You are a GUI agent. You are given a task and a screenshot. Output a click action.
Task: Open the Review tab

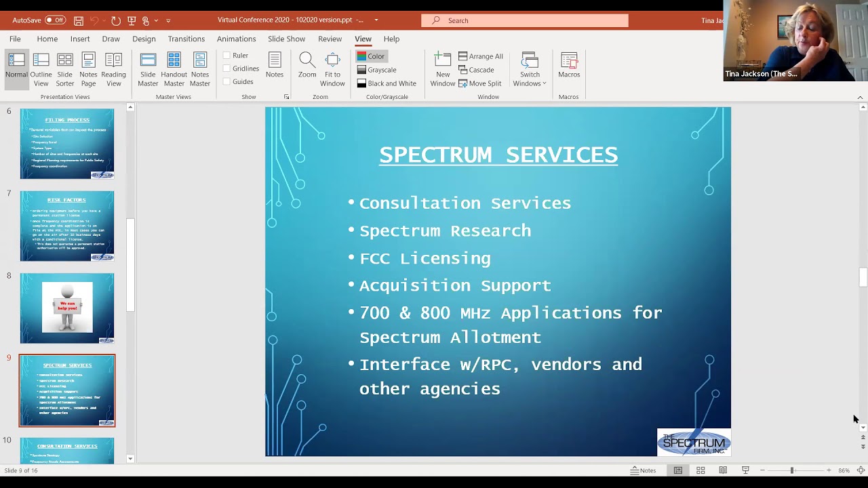(330, 39)
